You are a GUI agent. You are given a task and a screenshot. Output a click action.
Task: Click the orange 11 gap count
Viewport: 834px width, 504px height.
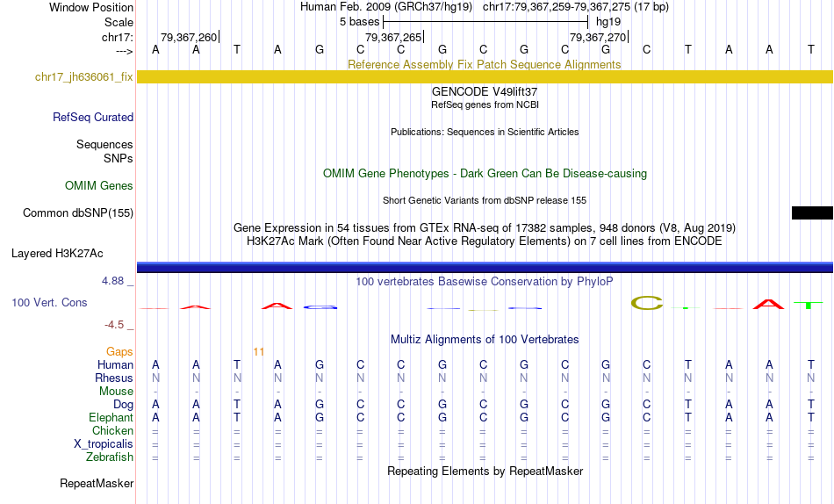tap(258, 351)
